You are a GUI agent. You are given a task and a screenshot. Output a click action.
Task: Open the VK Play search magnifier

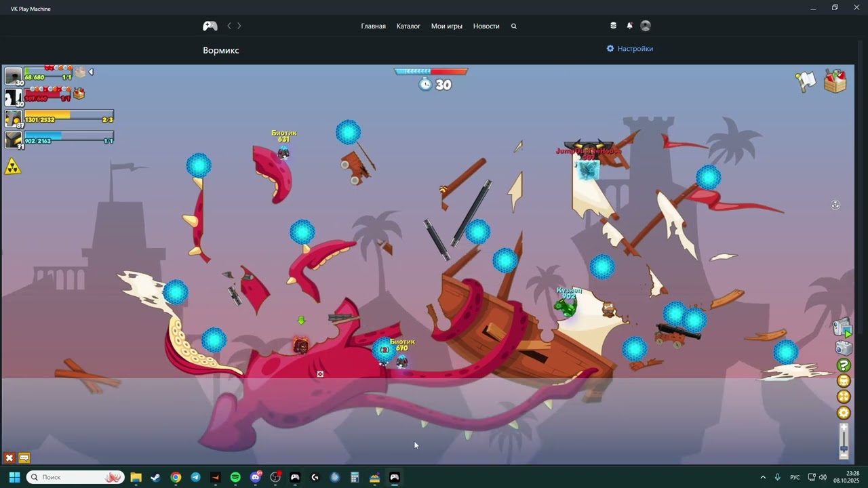pyautogui.click(x=514, y=26)
